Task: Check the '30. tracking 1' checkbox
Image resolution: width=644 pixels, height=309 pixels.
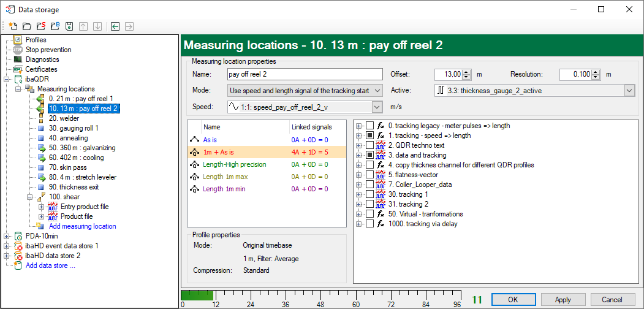Action: [x=369, y=194]
